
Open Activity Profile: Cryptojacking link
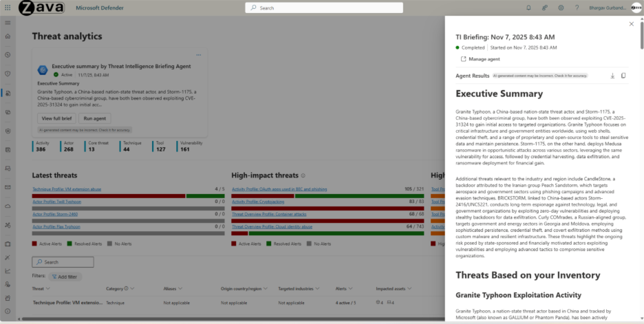(x=258, y=202)
